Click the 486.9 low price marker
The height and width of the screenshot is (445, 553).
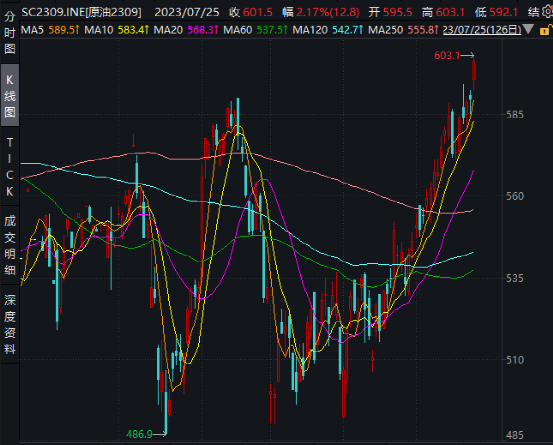click(146, 434)
